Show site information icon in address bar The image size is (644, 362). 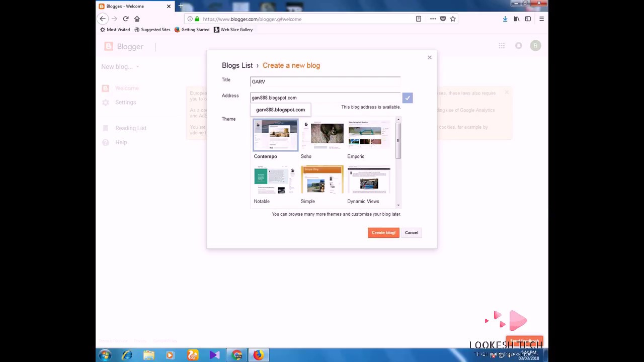190,19
